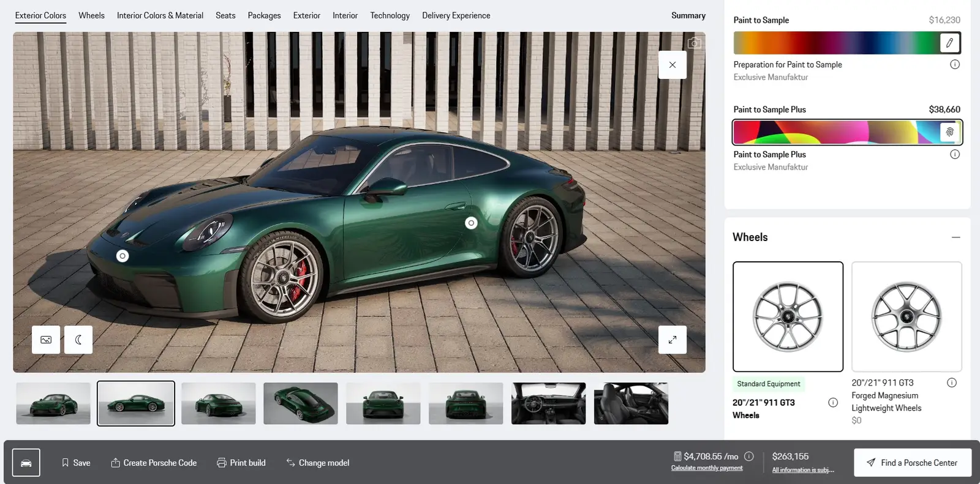Toggle night mode with the moon icon

tap(78, 340)
